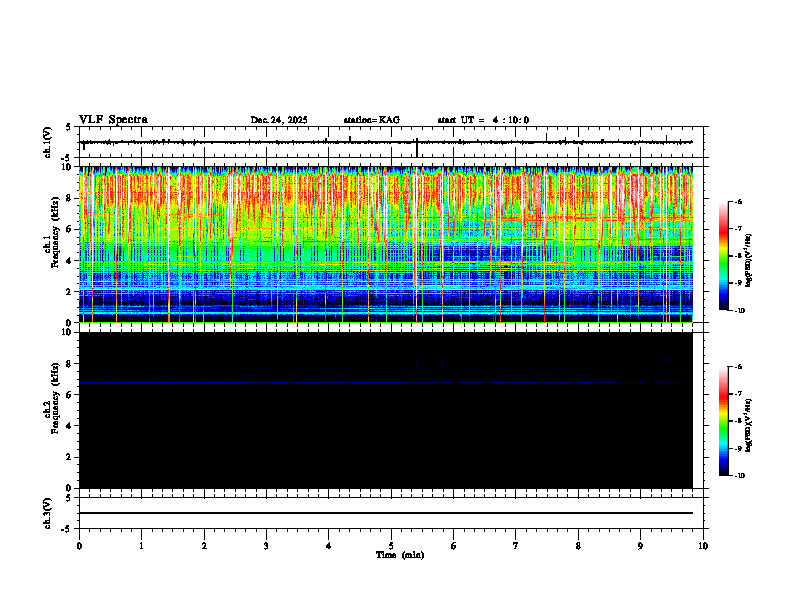
Task: Click the ch.3(V) waveform axis label
Action: (47, 513)
